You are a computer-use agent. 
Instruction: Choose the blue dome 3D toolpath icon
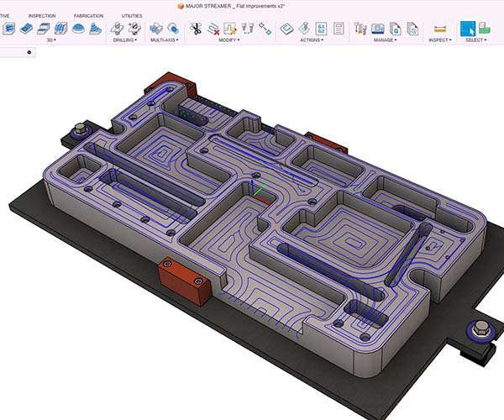78,29
